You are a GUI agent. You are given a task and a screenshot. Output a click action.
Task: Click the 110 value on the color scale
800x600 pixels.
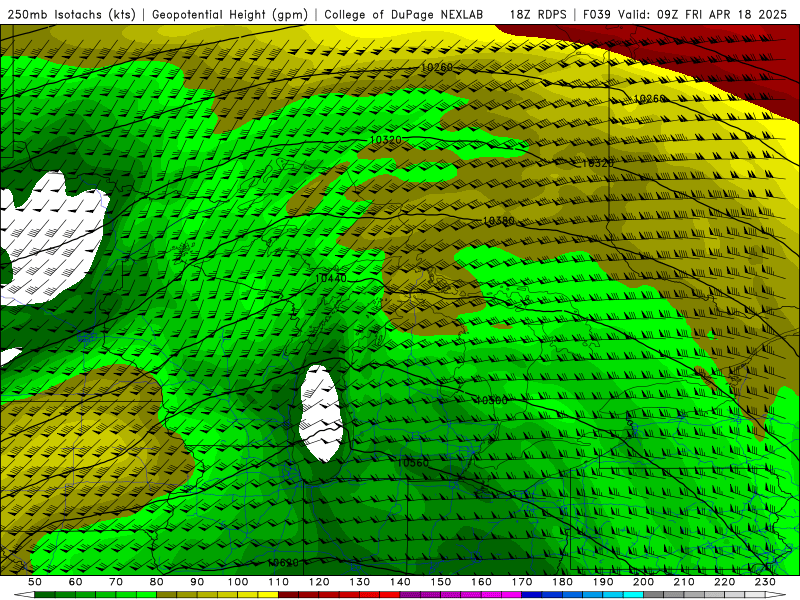pos(279,582)
